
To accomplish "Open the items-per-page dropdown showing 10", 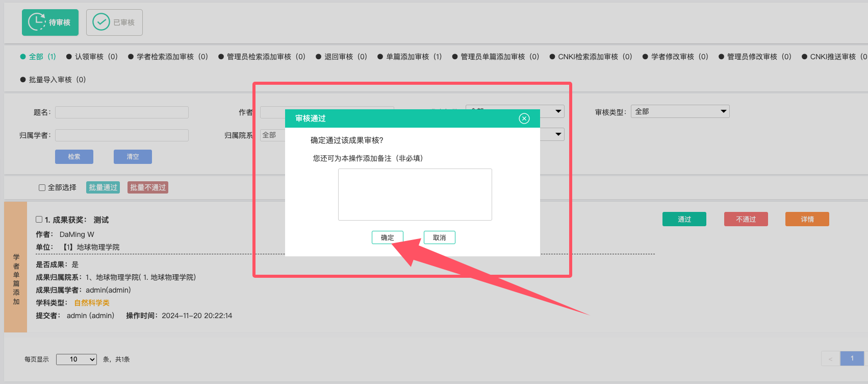I will click(76, 359).
